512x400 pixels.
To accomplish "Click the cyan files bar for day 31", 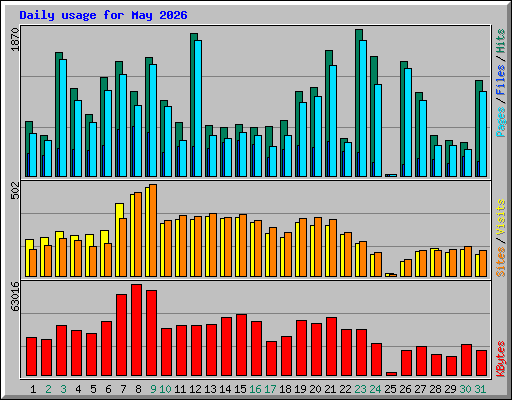I will click(x=483, y=134).
